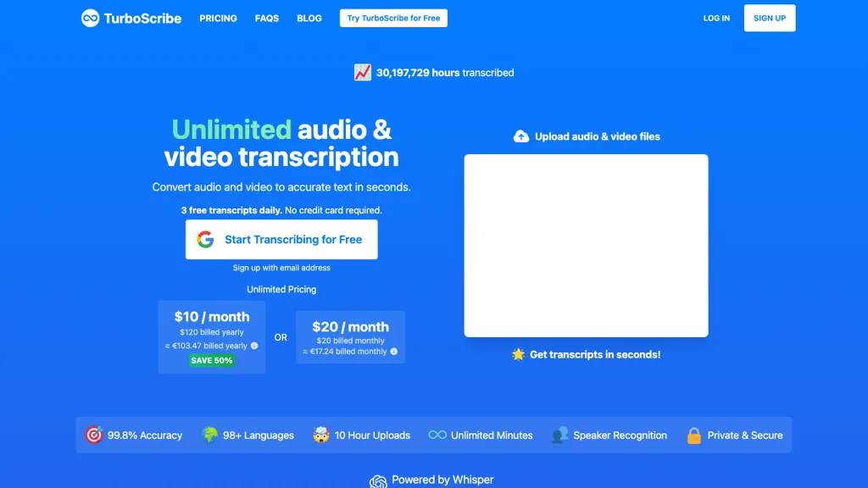
Task: Select the Google icon in the sign-up button
Action: click(206, 239)
